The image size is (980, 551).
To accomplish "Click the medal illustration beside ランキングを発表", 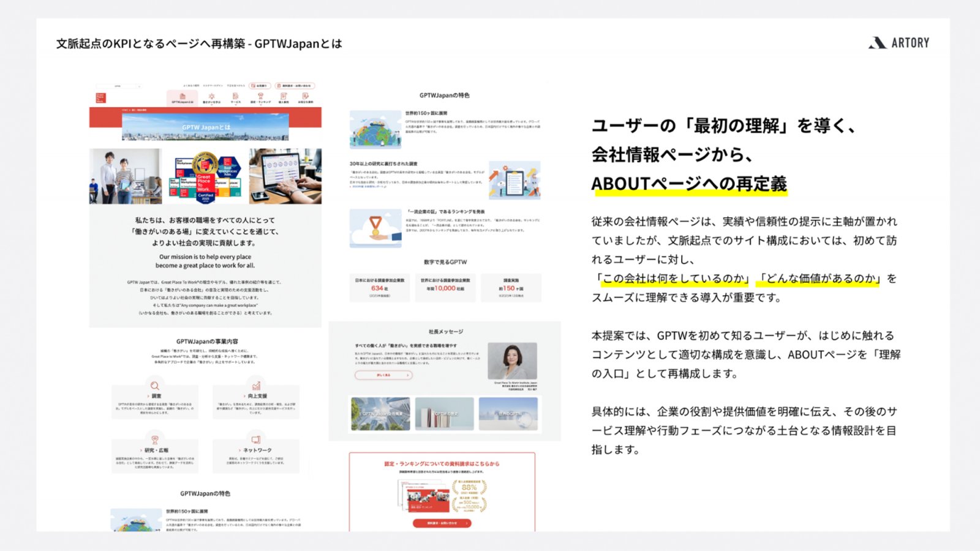I will [x=375, y=228].
